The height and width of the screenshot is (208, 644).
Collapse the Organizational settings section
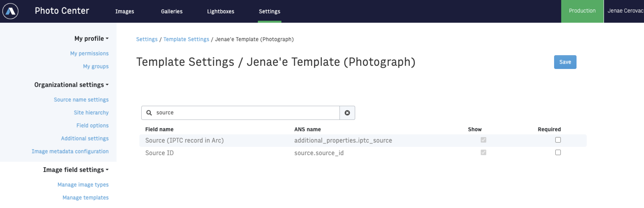coord(71,85)
